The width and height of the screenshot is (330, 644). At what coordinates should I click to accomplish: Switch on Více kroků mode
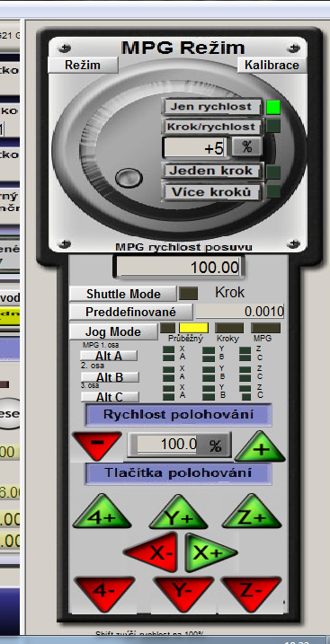point(211,192)
